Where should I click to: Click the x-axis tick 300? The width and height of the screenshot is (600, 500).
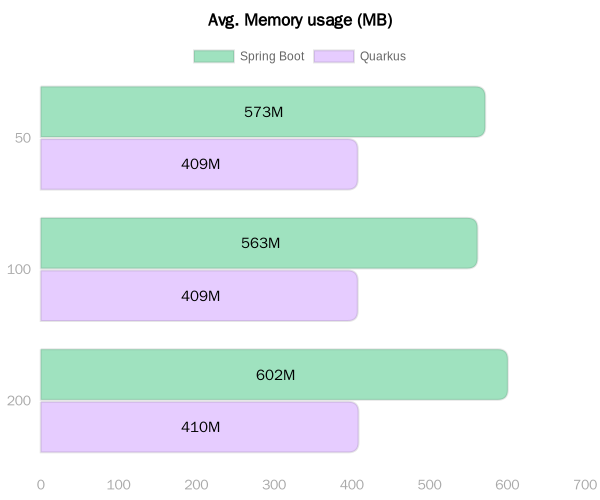coord(274,485)
